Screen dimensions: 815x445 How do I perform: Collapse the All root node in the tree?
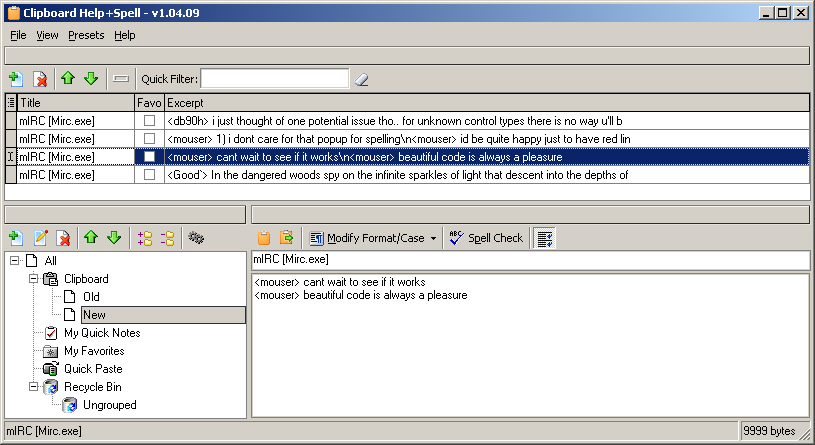(14, 261)
